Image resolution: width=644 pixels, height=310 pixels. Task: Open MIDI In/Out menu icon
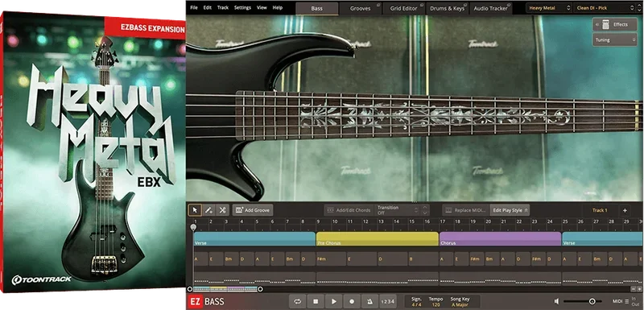[x=627, y=301]
